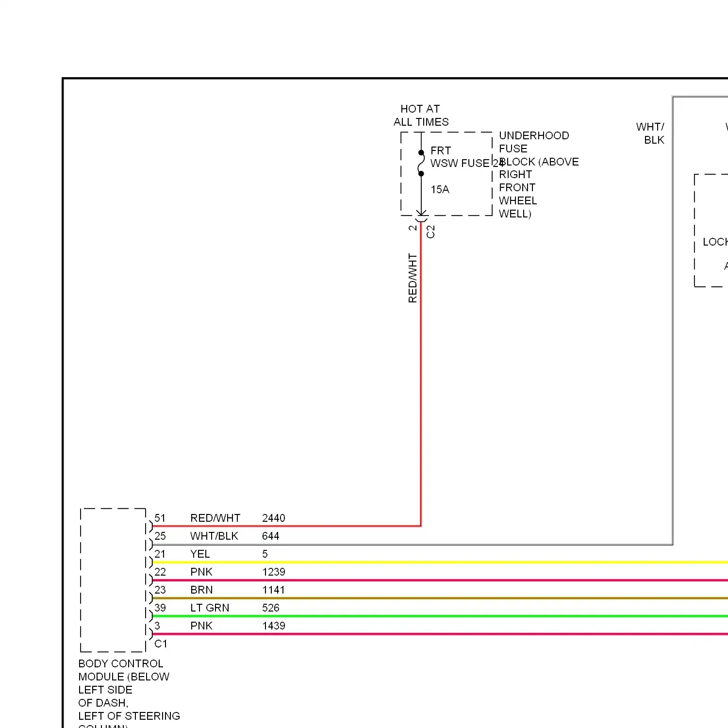Click circuit number 2440
728x728 pixels.
pos(274,518)
